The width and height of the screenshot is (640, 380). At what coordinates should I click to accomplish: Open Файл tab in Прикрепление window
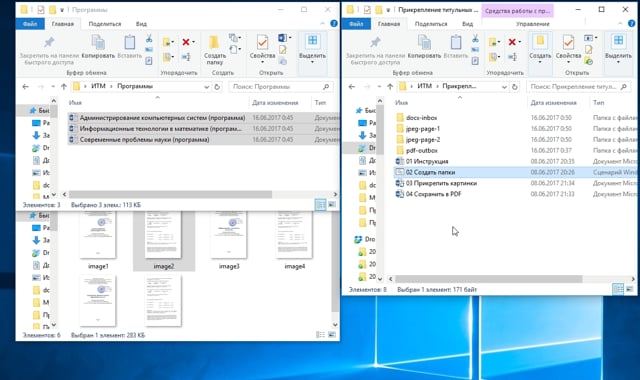coord(356,24)
